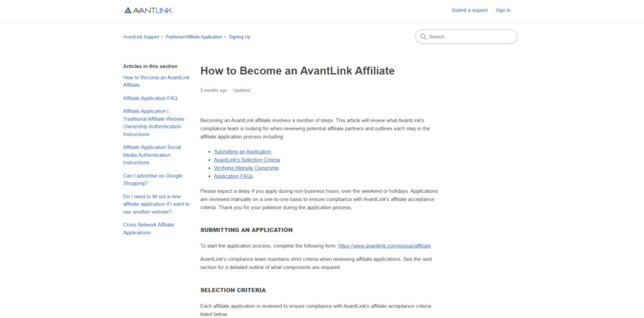Open the Submit a request page

[x=469, y=10]
